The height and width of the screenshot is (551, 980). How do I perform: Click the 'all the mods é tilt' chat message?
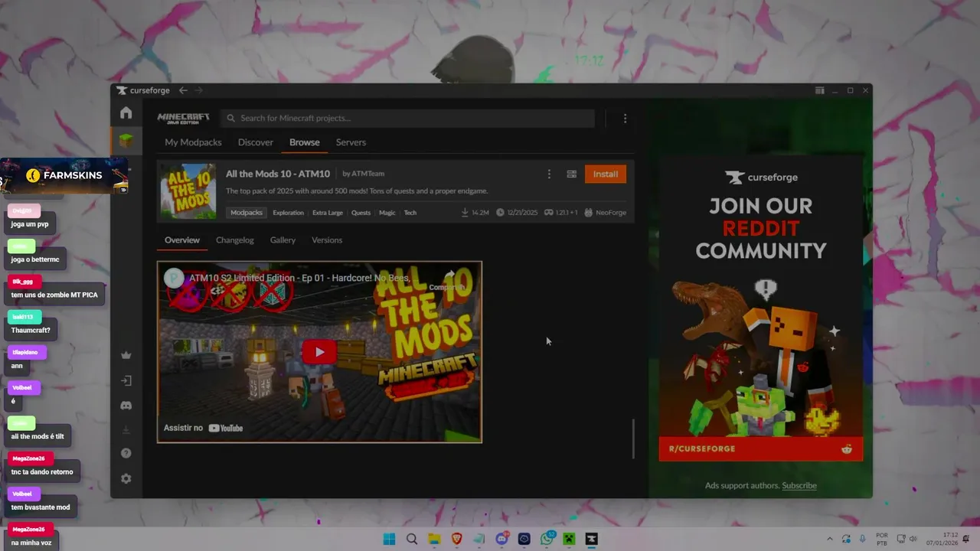(x=38, y=437)
